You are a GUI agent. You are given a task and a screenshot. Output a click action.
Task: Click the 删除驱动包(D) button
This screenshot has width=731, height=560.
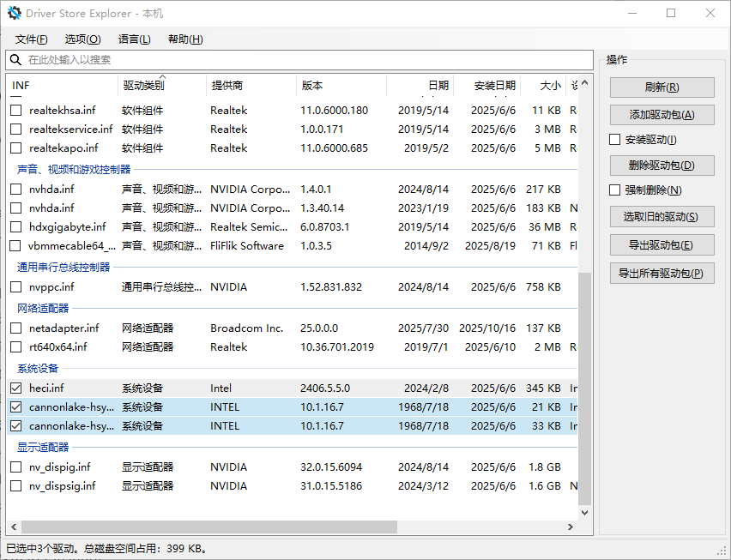(x=662, y=165)
